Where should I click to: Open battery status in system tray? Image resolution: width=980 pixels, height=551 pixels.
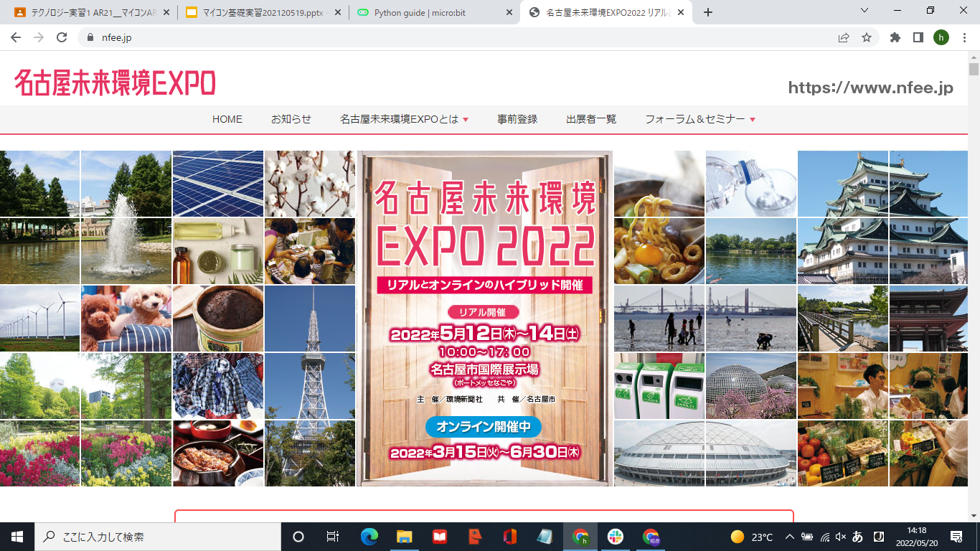(x=807, y=537)
